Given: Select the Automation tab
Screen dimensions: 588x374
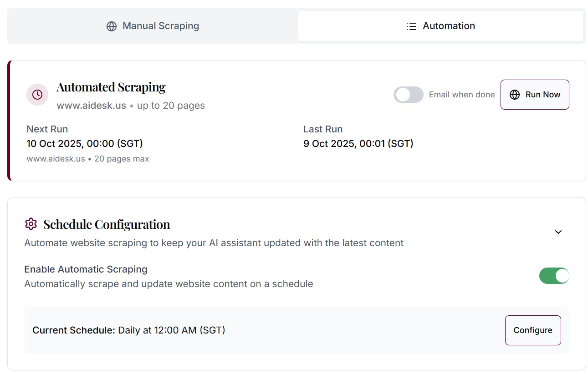Looking at the screenshot, I should [x=440, y=26].
